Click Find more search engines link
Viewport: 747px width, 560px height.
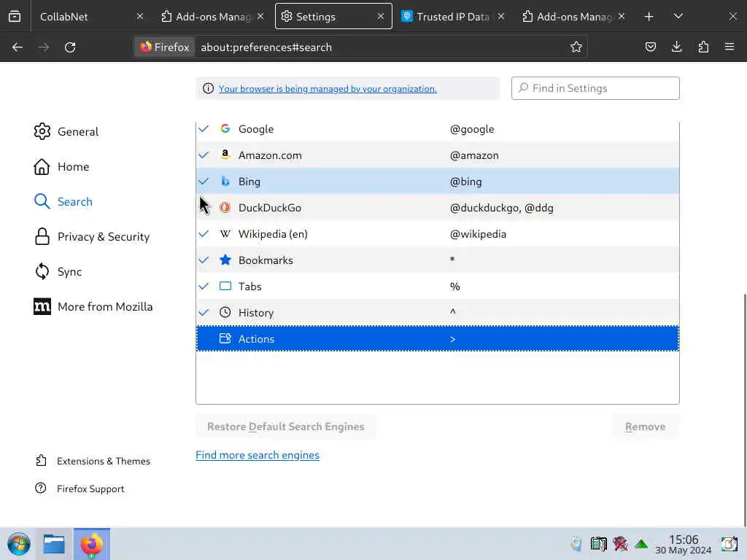258,455
